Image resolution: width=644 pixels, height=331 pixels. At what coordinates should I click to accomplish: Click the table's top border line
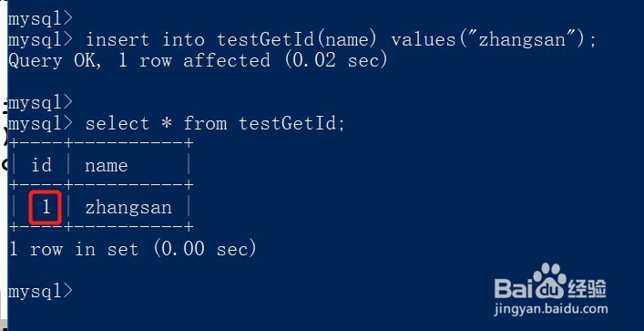click(100, 143)
